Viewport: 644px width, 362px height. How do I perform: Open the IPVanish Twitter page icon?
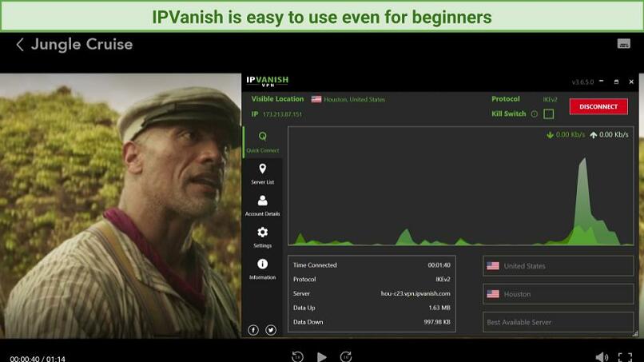(271, 330)
